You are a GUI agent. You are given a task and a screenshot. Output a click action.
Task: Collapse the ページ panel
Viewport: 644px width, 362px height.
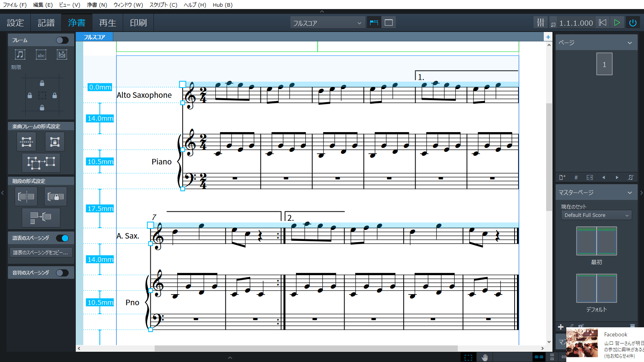tap(630, 43)
